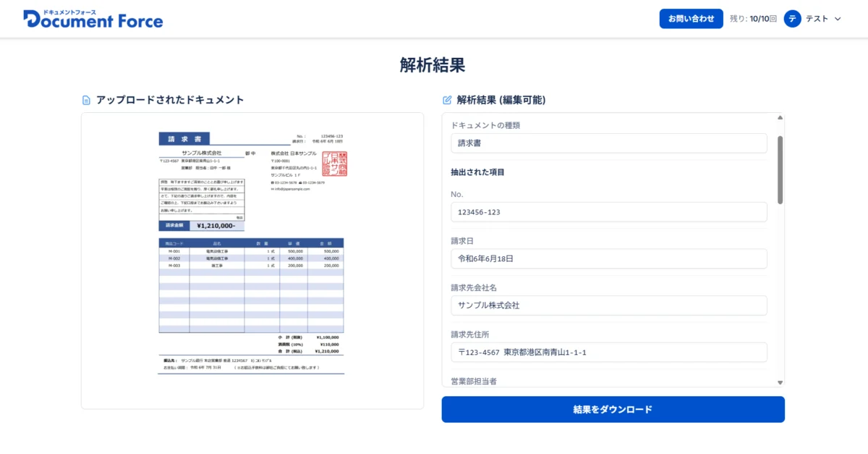Screen dimensions: 868x454
Task: Edit the 請求先住所 address field
Action: click(608, 352)
